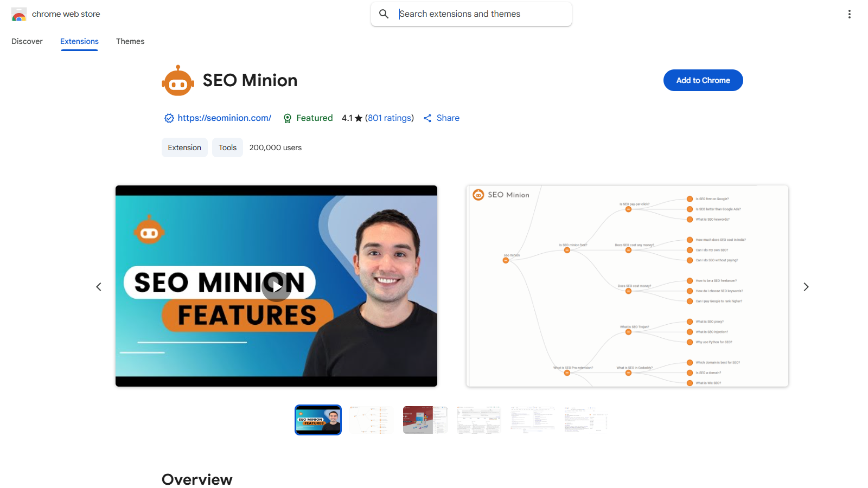Image resolution: width=868 pixels, height=488 pixels.
Task: Open the Discover section
Action: [27, 41]
